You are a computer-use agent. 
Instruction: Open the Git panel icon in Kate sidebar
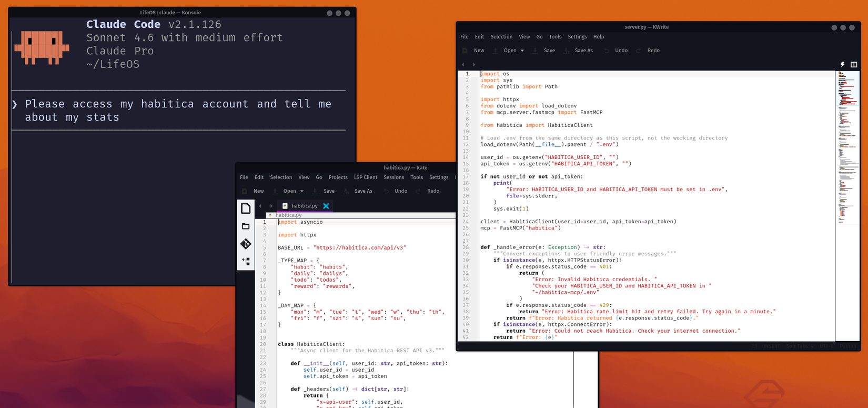(246, 244)
